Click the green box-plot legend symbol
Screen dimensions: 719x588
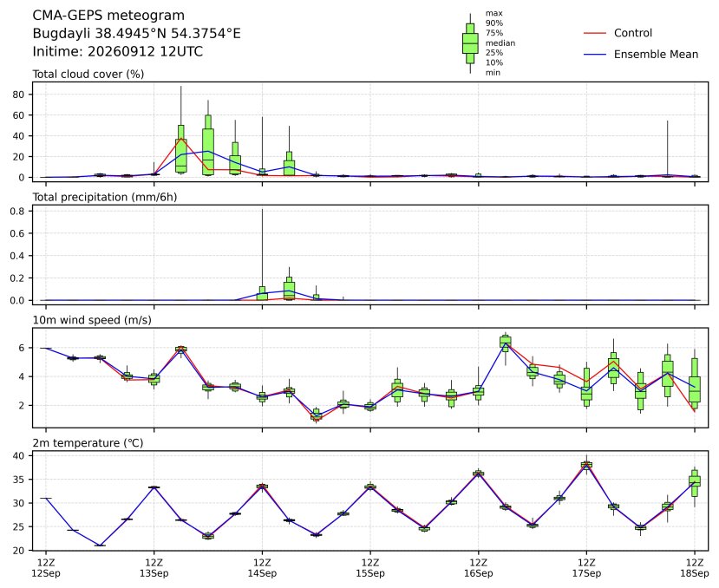point(470,43)
